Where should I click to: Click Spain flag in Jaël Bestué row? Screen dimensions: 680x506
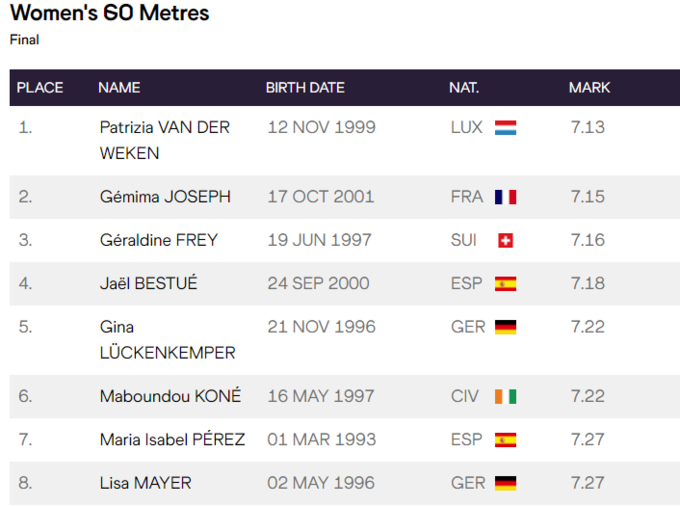pos(505,284)
